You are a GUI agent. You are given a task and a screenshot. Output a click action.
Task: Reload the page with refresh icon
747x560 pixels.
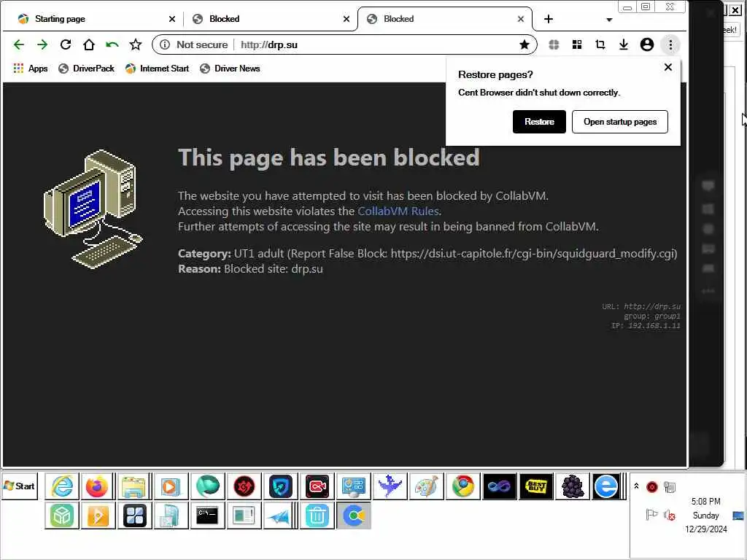(x=66, y=44)
